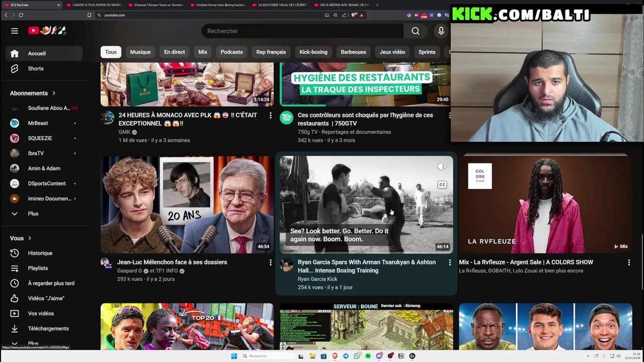Open the hygiène des restaurants video title
The width and height of the screenshot is (644, 362).
[x=365, y=119]
